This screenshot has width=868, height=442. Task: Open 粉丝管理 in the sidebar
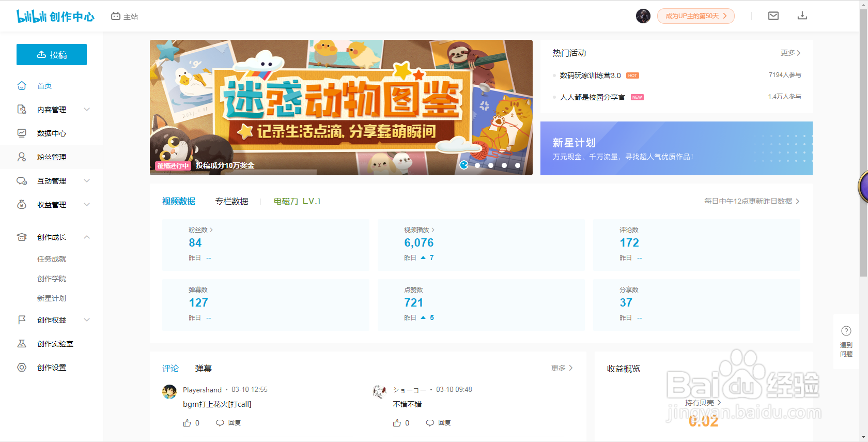[52, 157]
